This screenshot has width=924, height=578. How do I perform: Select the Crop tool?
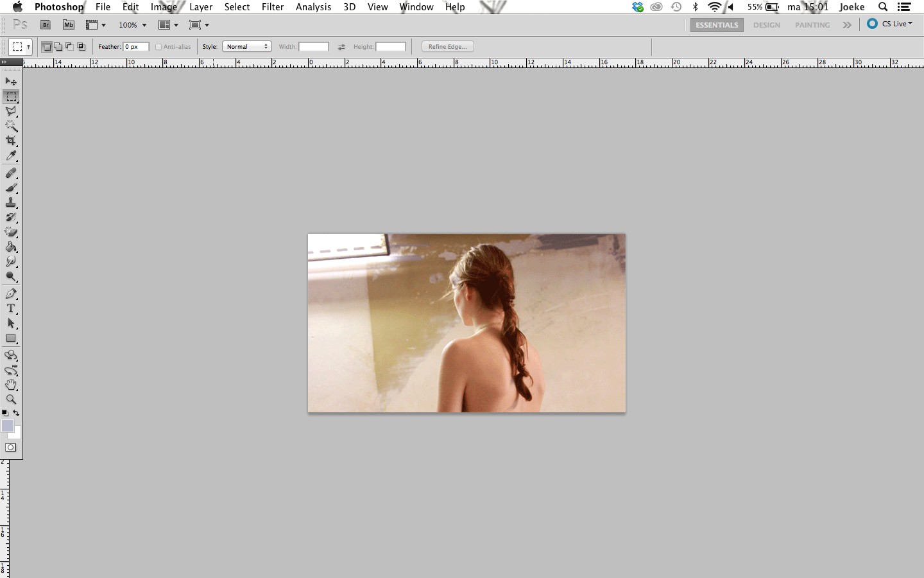pyautogui.click(x=11, y=141)
